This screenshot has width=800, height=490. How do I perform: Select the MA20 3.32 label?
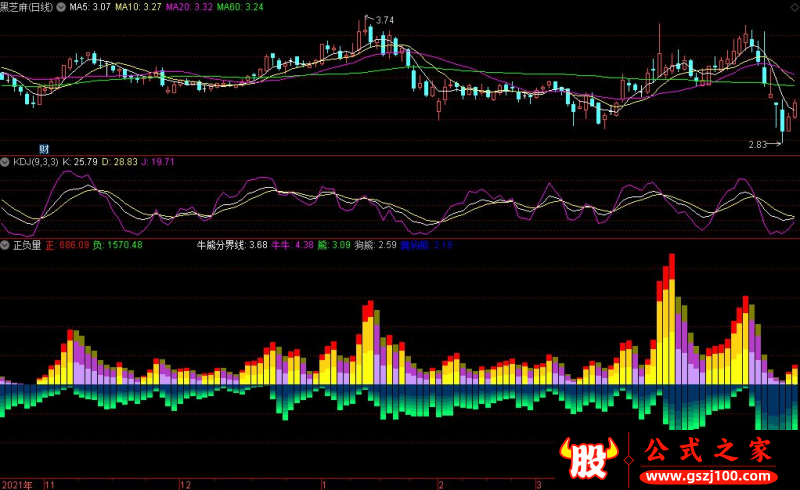[x=189, y=7]
